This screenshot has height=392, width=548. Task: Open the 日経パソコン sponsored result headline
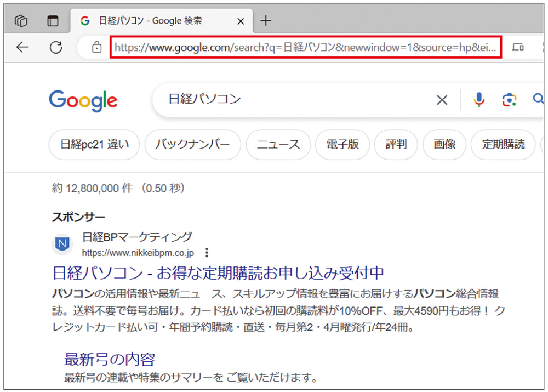218,272
